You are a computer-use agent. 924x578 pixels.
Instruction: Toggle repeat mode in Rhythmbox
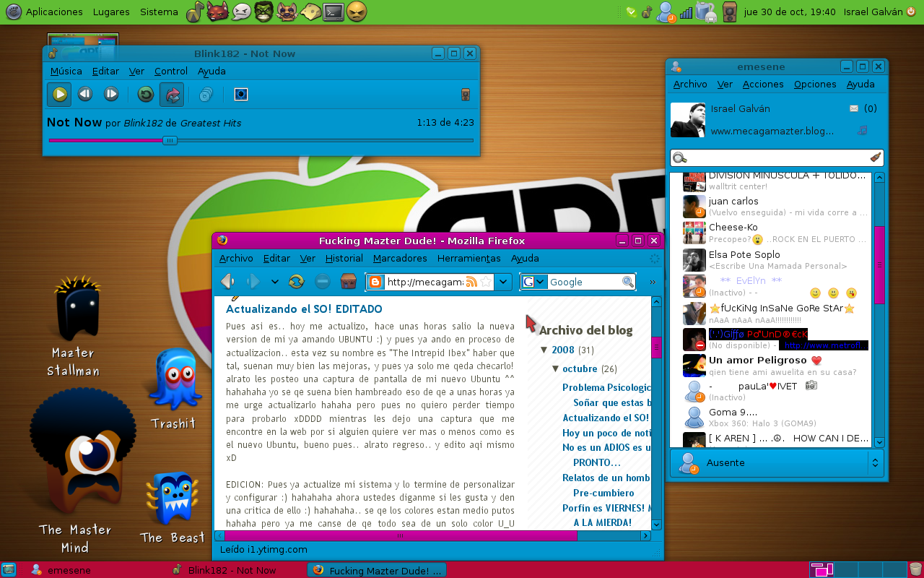146,94
